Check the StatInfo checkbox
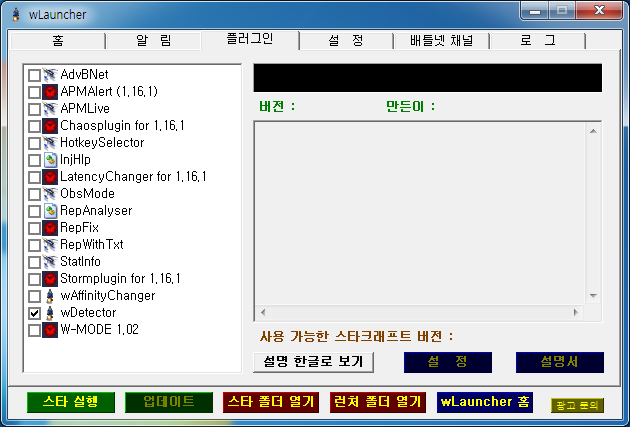 pyautogui.click(x=34, y=262)
